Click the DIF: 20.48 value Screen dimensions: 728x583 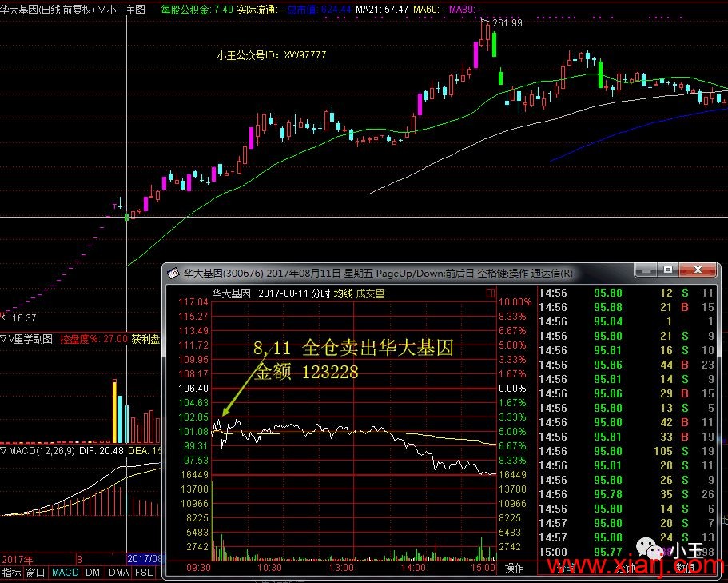coord(101,450)
